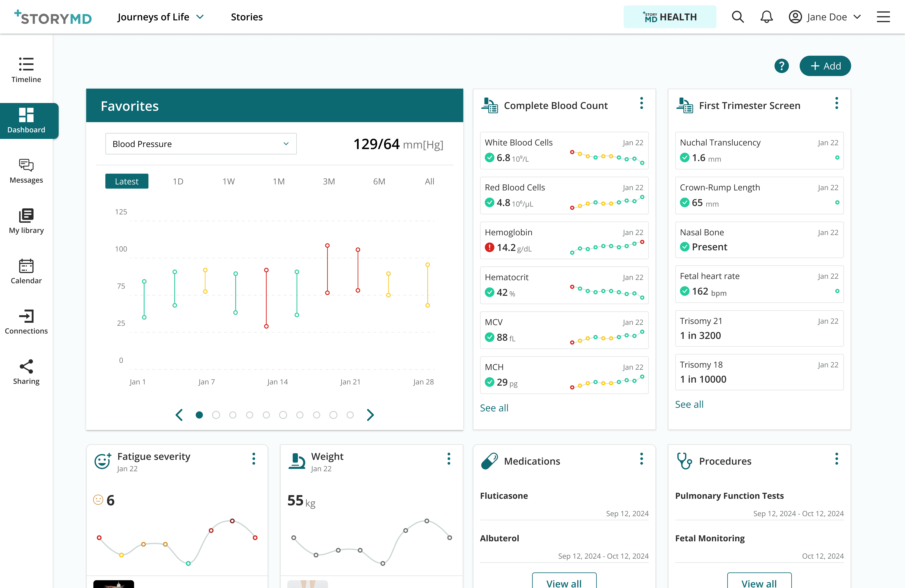The width and height of the screenshot is (905, 588).
Task: Switch to the 1M time range tab
Action: click(x=278, y=181)
